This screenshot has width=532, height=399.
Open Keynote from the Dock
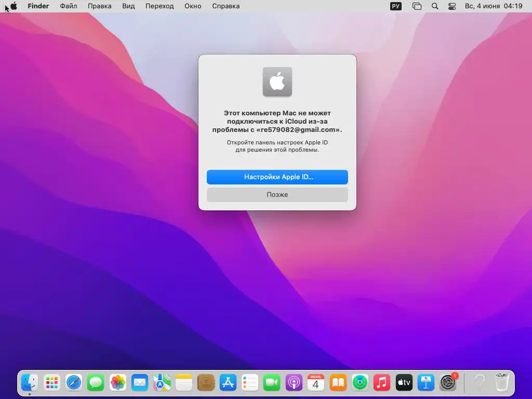point(426,383)
